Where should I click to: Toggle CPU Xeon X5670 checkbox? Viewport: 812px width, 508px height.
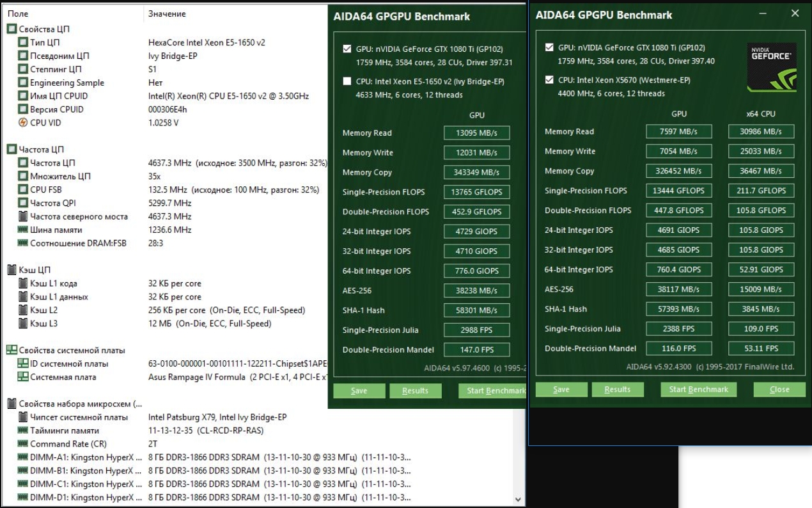549,80
